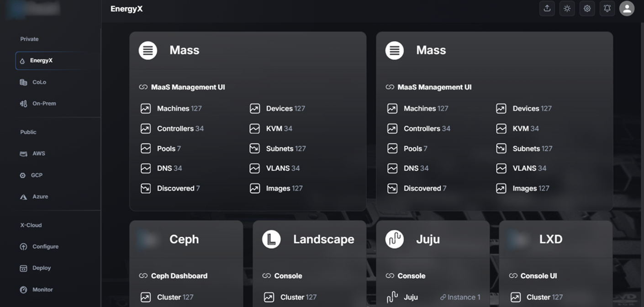Image resolution: width=644 pixels, height=307 pixels.
Task: Click the Pools chart icon in second Mass card
Action: click(x=392, y=148)
